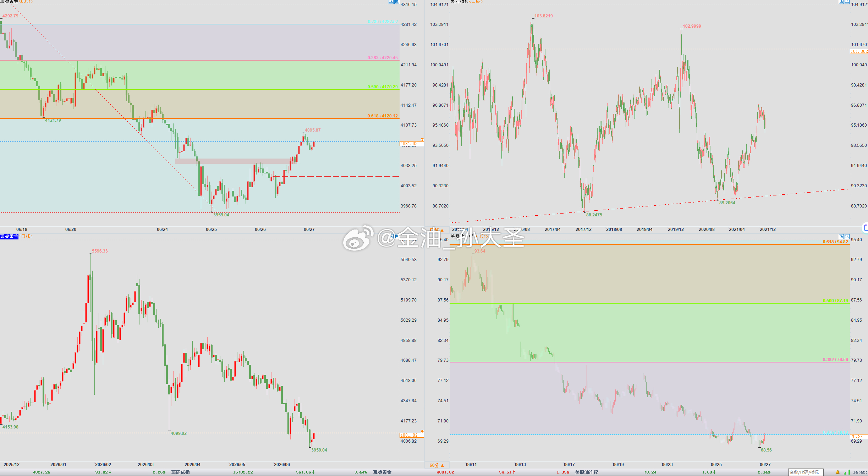Click the 3959.04 low label on 60-minute gold
The height and width of the screenshot is (476, 868).
click(221, 215)
